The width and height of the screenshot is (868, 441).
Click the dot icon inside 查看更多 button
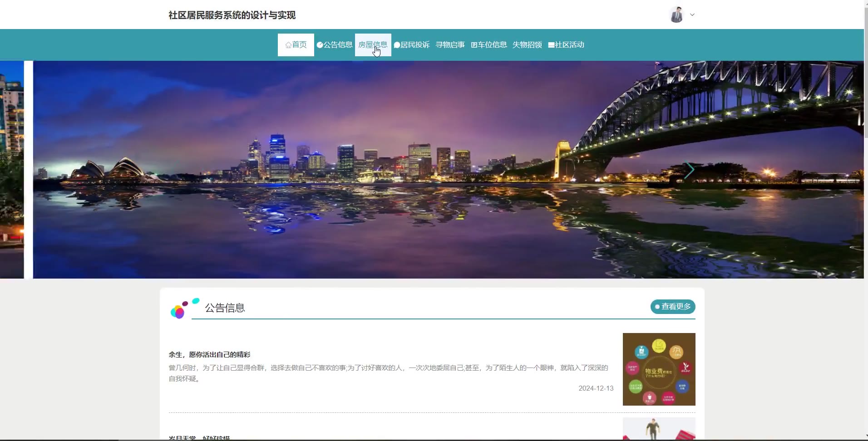(657, 307)
